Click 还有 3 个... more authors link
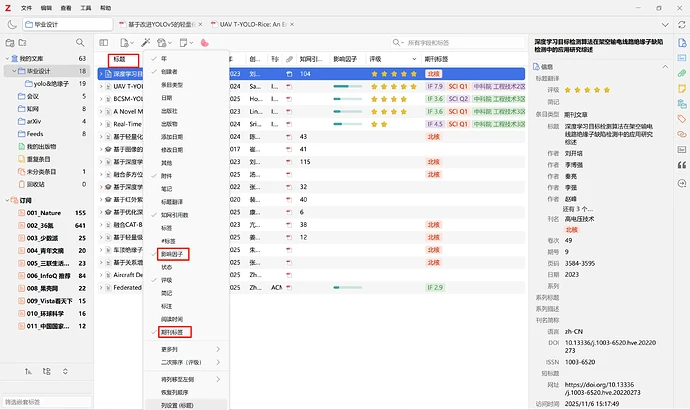 point(577,209)
